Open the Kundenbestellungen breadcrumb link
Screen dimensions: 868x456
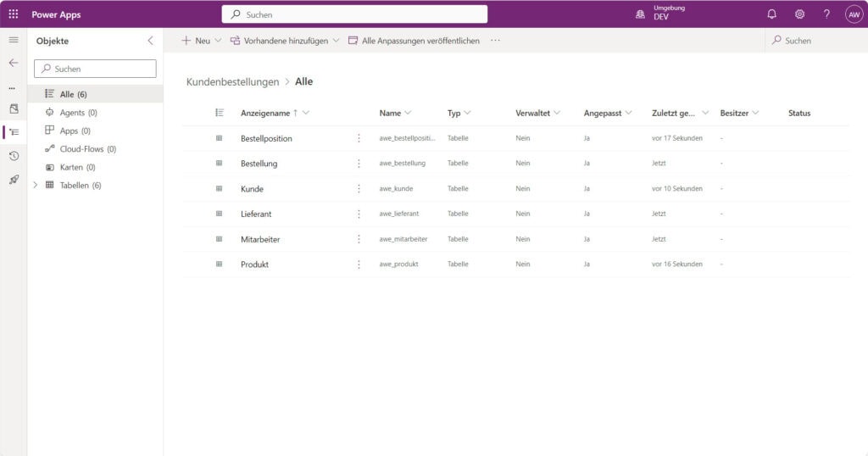click(232, 82)
